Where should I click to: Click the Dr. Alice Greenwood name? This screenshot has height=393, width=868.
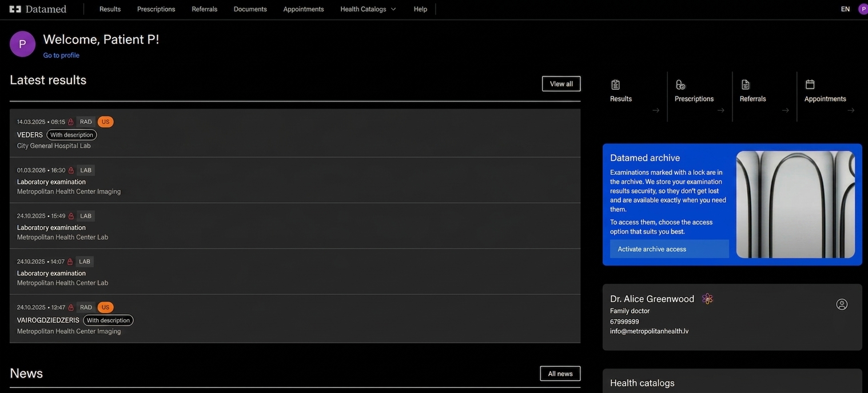(x=652, y=299)
